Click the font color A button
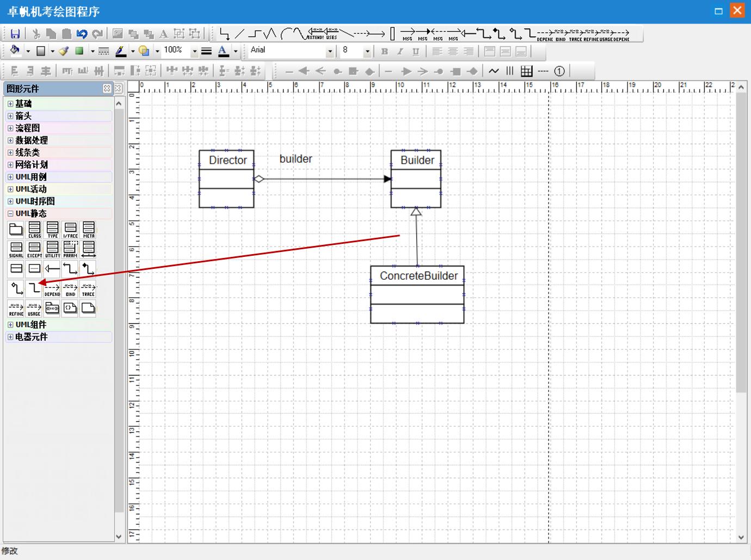Screen dimensions: 751x560 coord(223,51)
